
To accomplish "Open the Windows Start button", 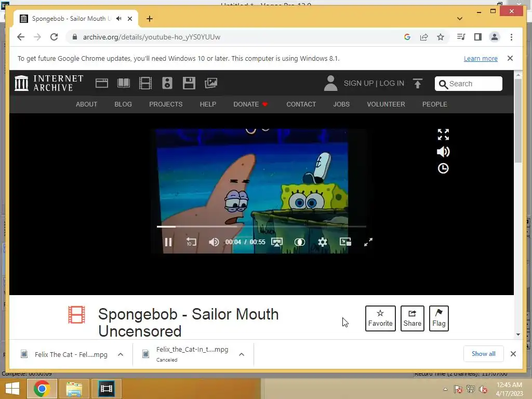I will coord(12,389).
